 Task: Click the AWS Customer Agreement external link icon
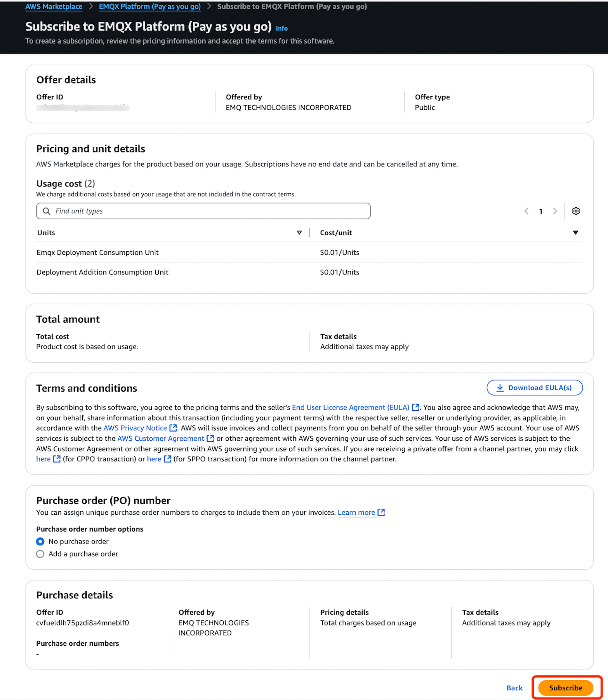click(210, 438)
